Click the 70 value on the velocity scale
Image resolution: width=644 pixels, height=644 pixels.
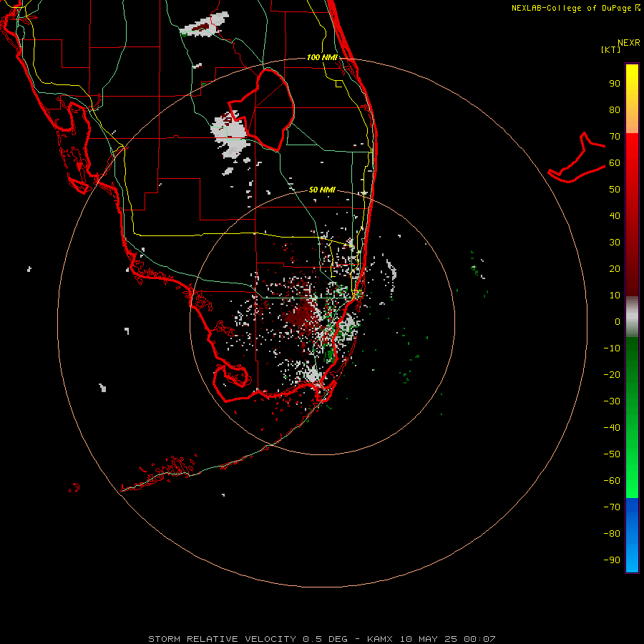point(615,137)
